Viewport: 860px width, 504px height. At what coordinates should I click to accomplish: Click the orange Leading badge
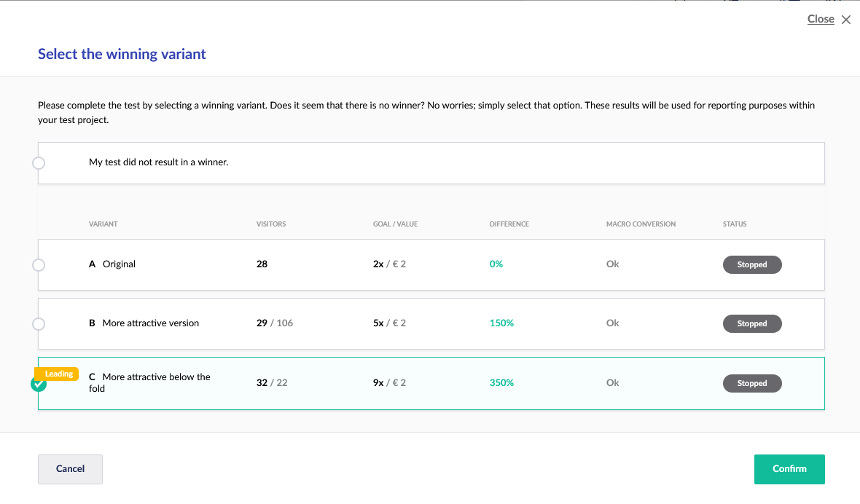58,374
